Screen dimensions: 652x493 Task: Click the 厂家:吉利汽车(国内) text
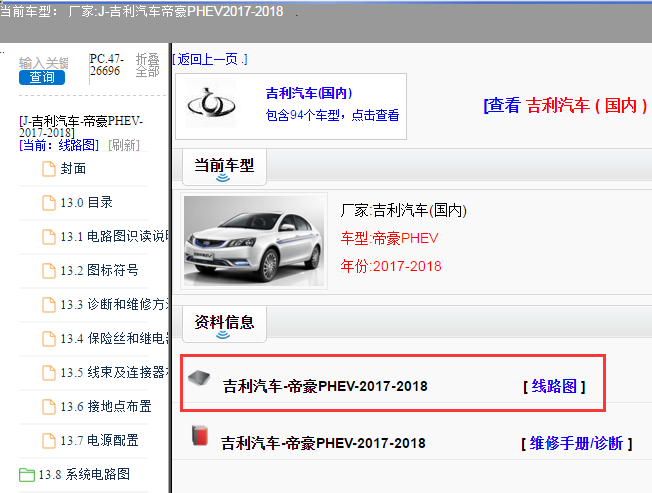point(403,210)
